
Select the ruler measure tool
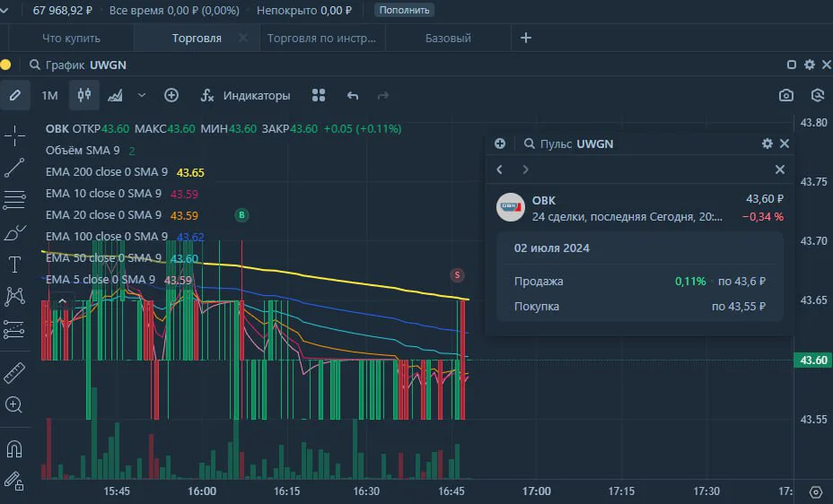[14, 373]
